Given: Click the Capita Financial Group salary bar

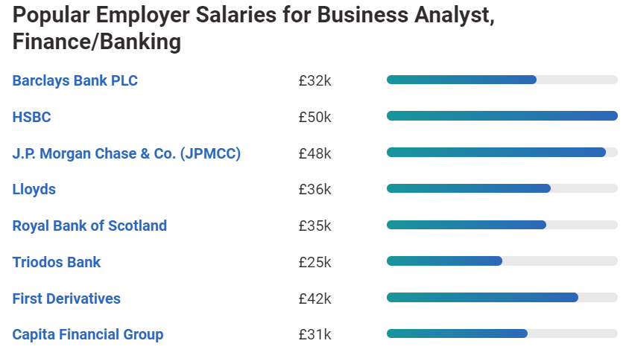Looking at the screenshot, I should [x=502, y=333].
